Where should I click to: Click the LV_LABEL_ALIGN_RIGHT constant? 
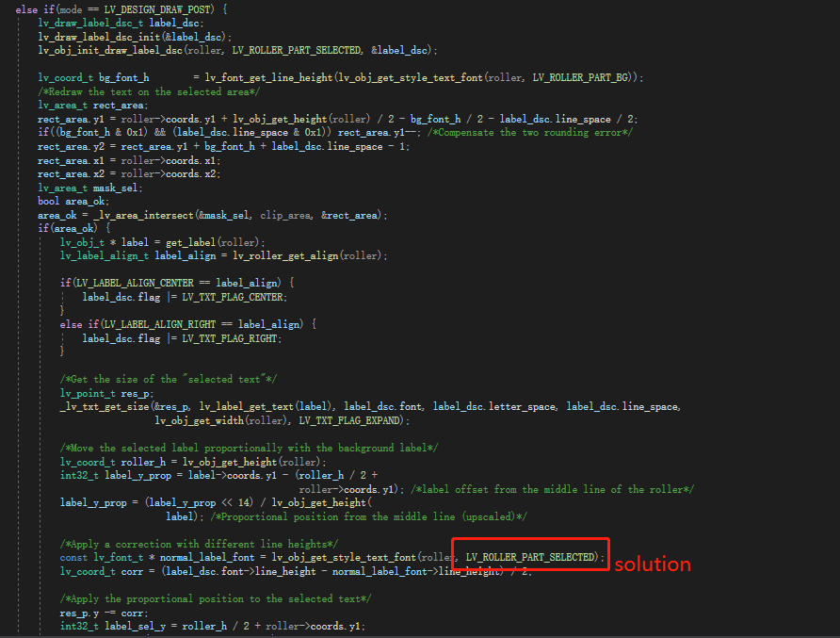point(159,324)
